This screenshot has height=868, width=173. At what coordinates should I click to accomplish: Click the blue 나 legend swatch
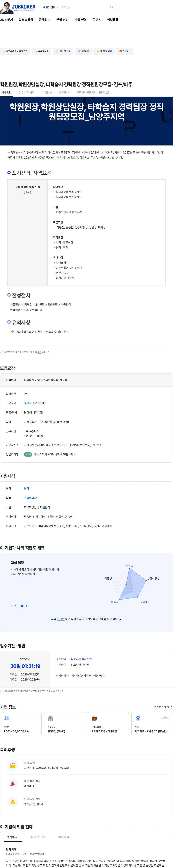click(22, 606)
